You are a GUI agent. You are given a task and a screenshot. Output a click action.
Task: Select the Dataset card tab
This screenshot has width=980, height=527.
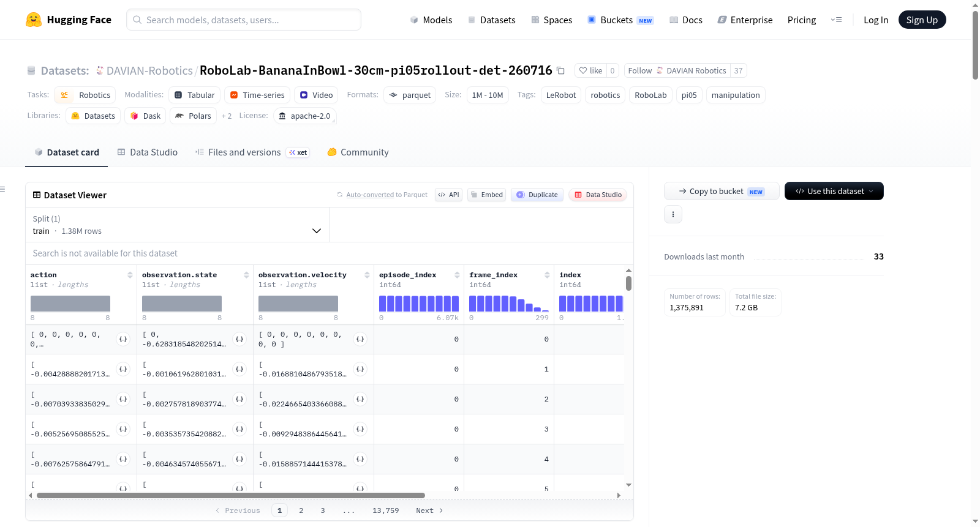point(66,152)
